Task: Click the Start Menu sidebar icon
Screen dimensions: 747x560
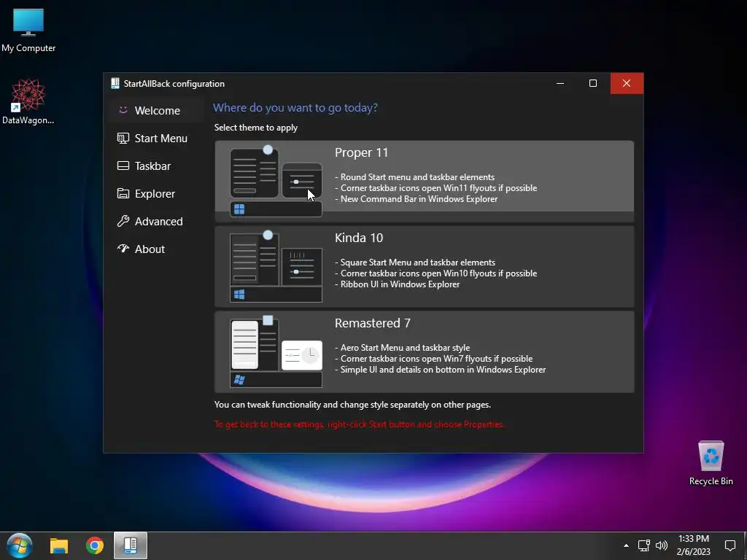Action: (123, 138)
